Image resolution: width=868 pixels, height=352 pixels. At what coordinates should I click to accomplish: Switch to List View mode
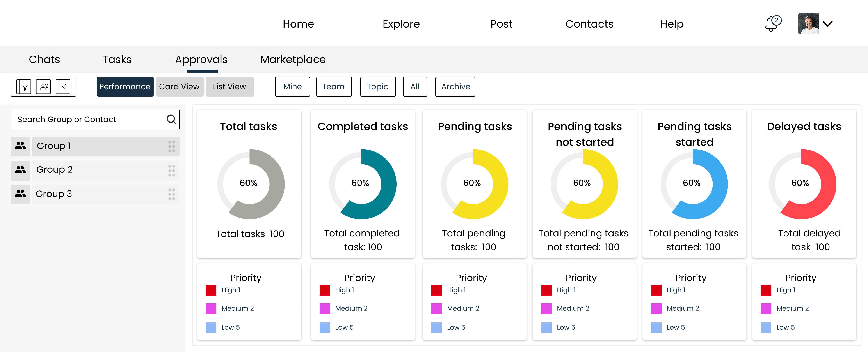(x=229, y=86)
